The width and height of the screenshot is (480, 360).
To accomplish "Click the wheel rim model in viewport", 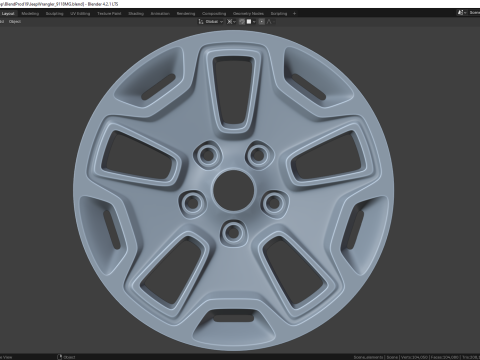I will (233, 190).
